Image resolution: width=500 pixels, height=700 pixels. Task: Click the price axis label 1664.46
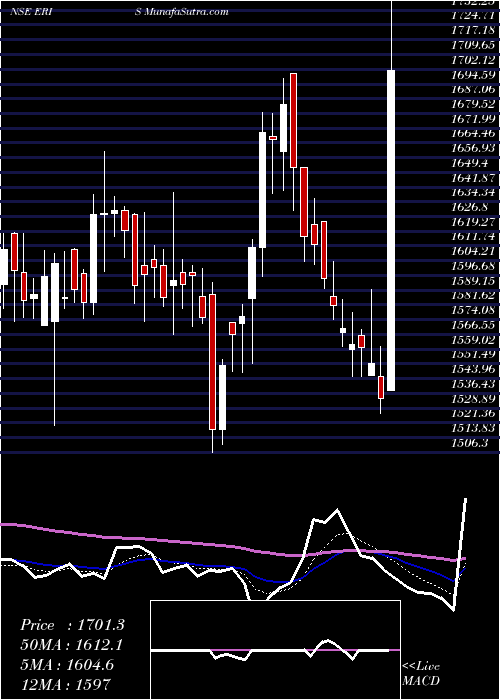point(474,133)
